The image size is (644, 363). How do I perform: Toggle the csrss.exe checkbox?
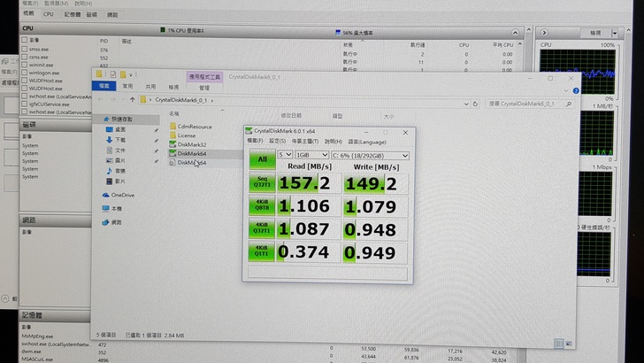[x=24, y=57]
